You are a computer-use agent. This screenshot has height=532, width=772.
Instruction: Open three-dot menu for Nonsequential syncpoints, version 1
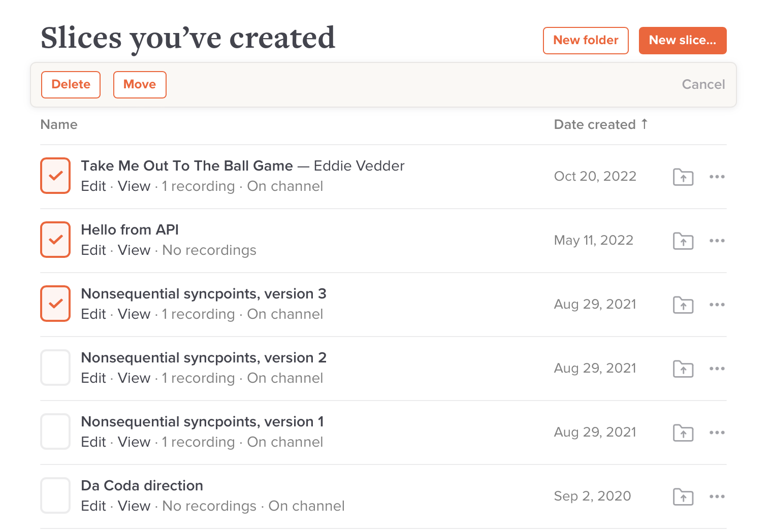(717, 433)
